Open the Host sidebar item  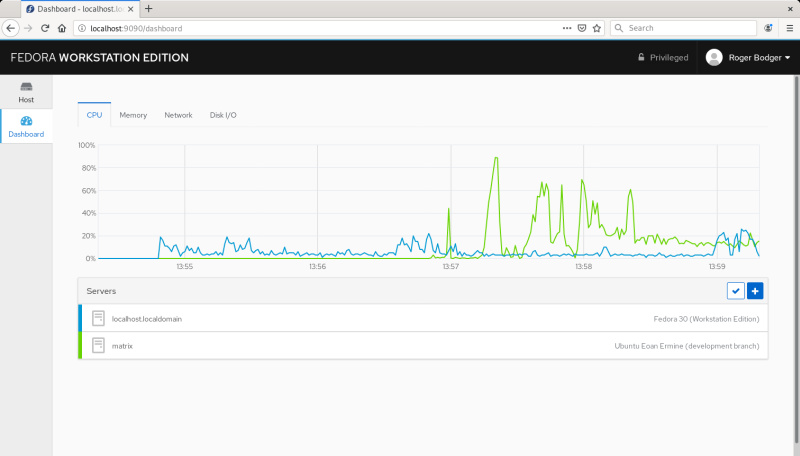(x=26, y=92)
